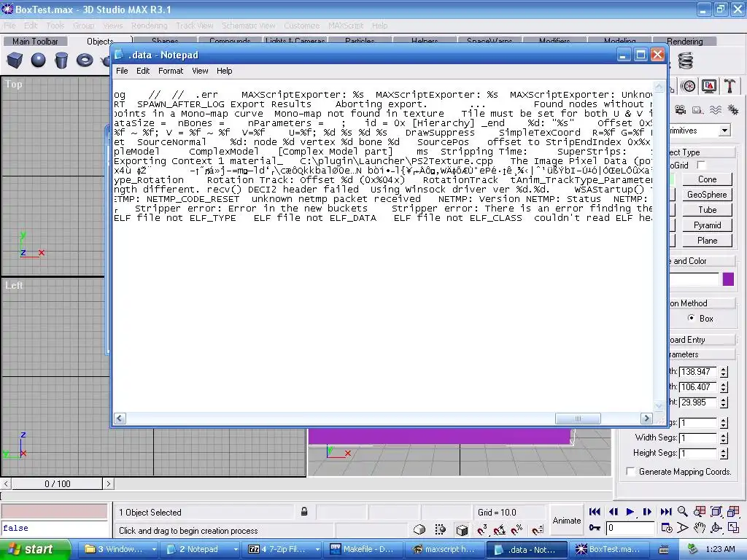Click the spring object icon in Rendering shelf

pos(686,61)
